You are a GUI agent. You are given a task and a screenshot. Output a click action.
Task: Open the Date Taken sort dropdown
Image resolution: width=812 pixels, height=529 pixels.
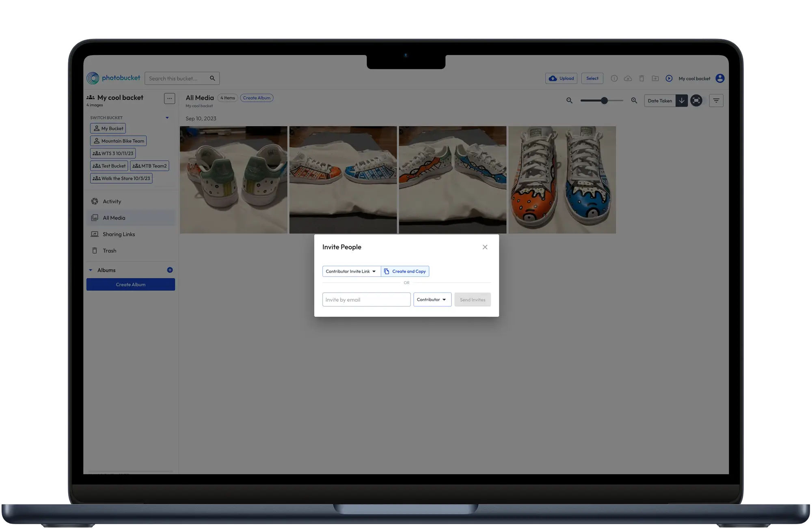(660, 101)
